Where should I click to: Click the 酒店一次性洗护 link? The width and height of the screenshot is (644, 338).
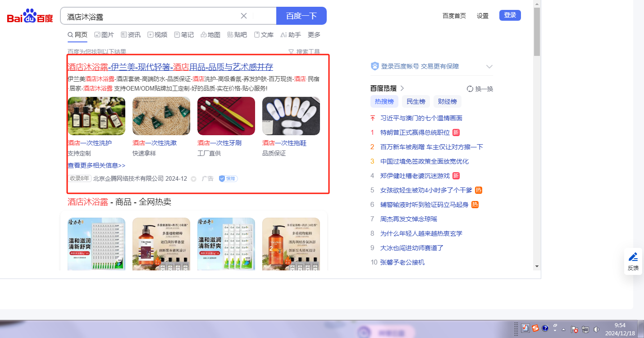click(x=90, y=143)
